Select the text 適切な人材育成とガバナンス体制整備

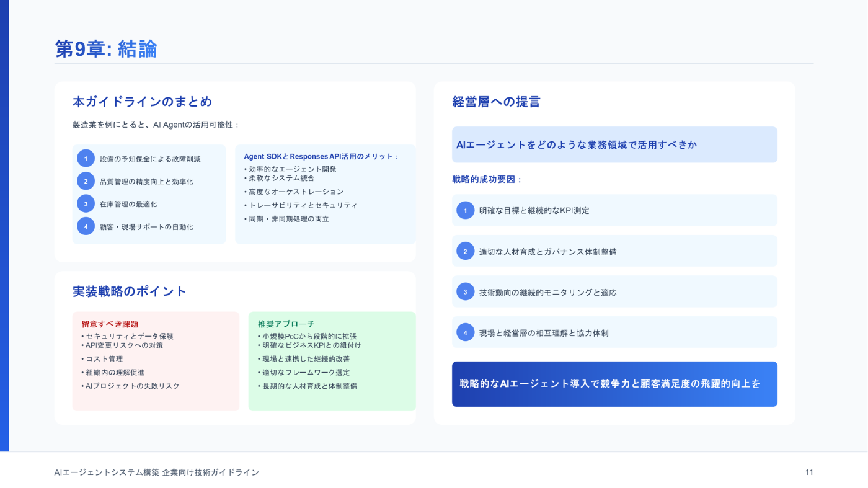click(x=548, y=252)
